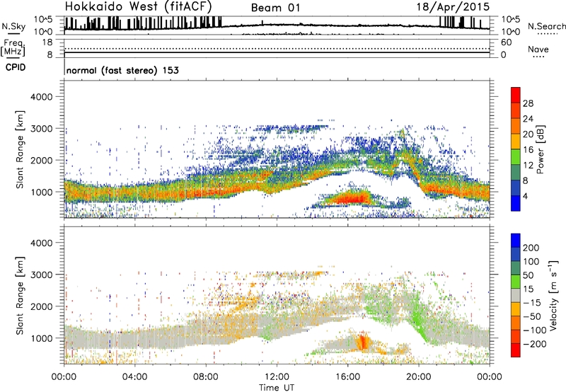Click the solid frequency line in Freq panel
The image size is (566, 392).
point(277,52)
